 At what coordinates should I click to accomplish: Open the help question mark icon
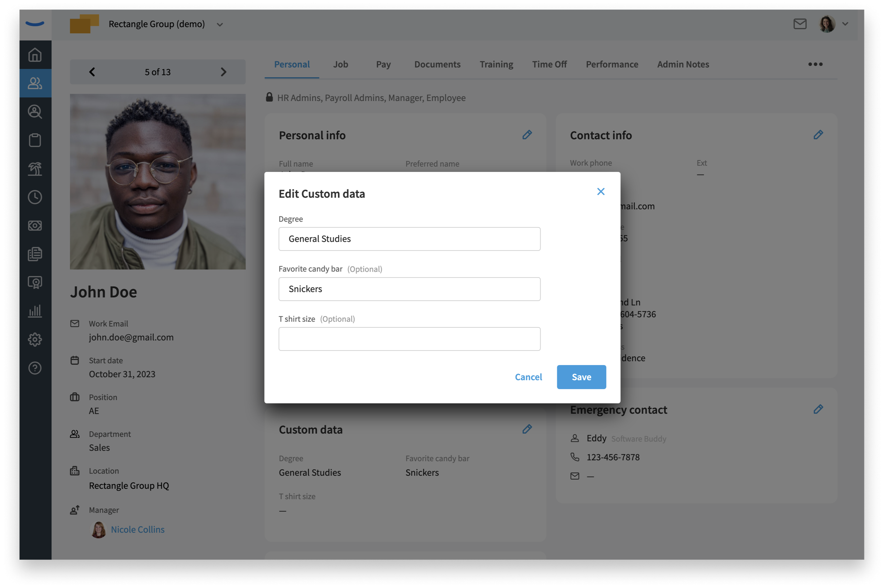pos(35,368)
